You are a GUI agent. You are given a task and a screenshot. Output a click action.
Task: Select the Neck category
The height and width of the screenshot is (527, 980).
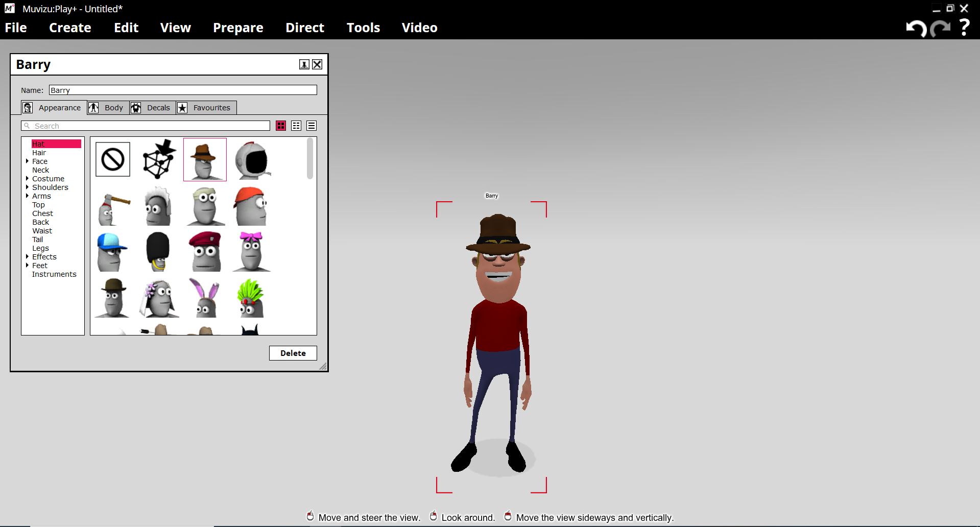tap(40, 170)
